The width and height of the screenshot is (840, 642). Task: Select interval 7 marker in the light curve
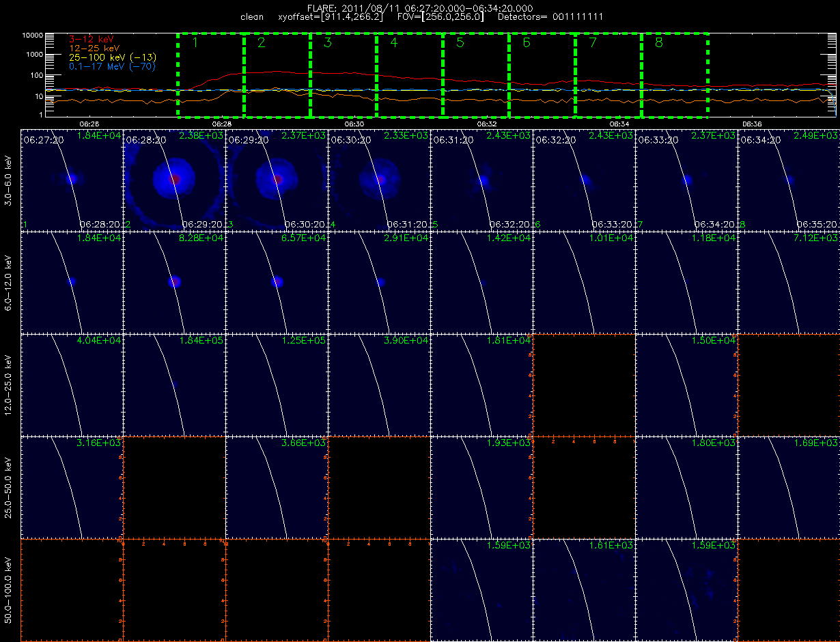pyautogui.click(x=592, y=43)
